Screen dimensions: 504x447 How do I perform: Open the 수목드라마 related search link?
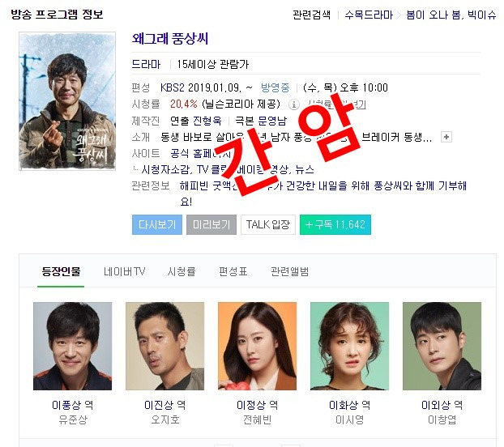[369, 15]
